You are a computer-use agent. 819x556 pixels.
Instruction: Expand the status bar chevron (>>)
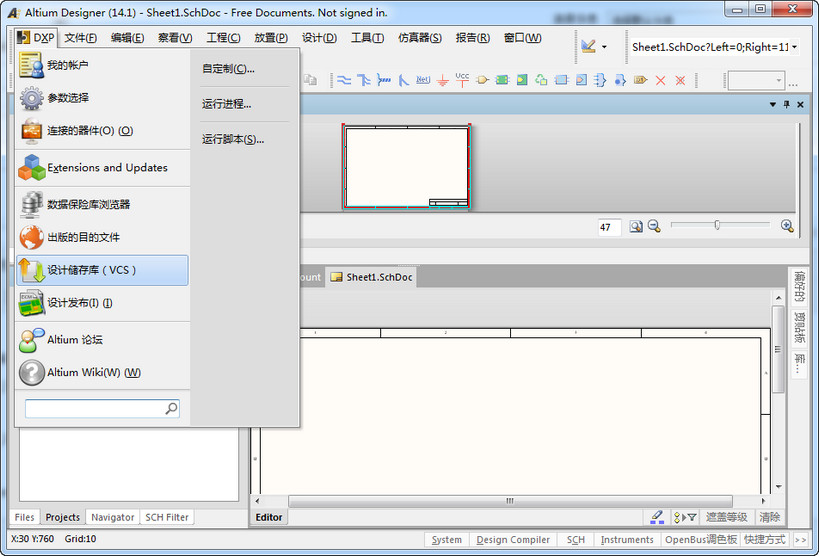click(x=800, y=540)
